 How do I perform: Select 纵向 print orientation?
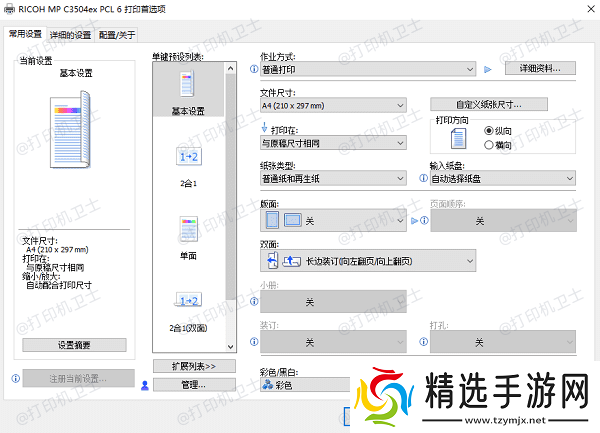[x=489, y=131]
